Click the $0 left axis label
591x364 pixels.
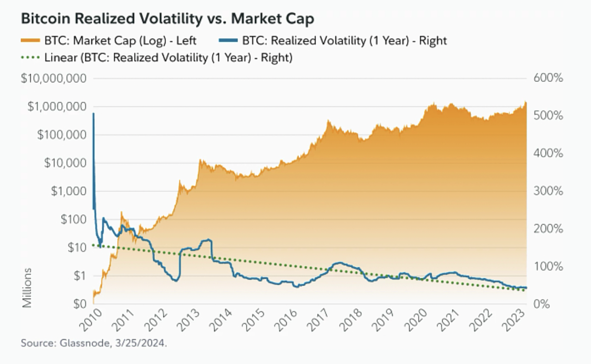tap(80, 304)
